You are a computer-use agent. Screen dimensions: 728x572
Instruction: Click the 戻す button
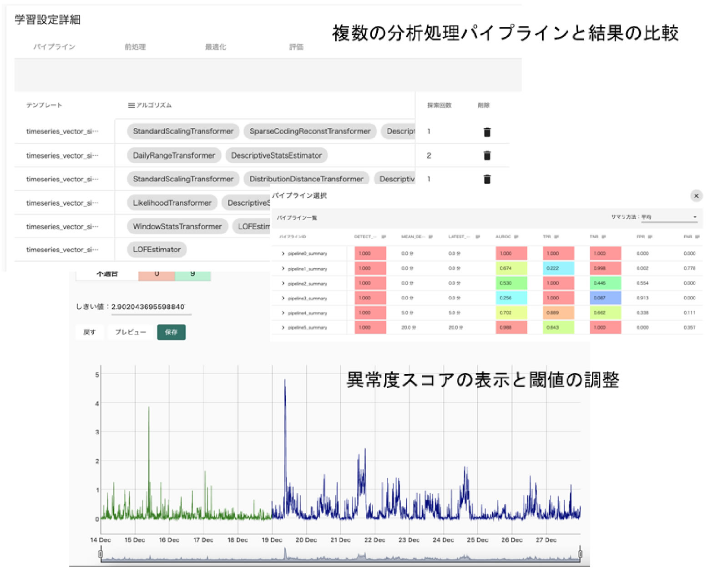coord(90,332)
